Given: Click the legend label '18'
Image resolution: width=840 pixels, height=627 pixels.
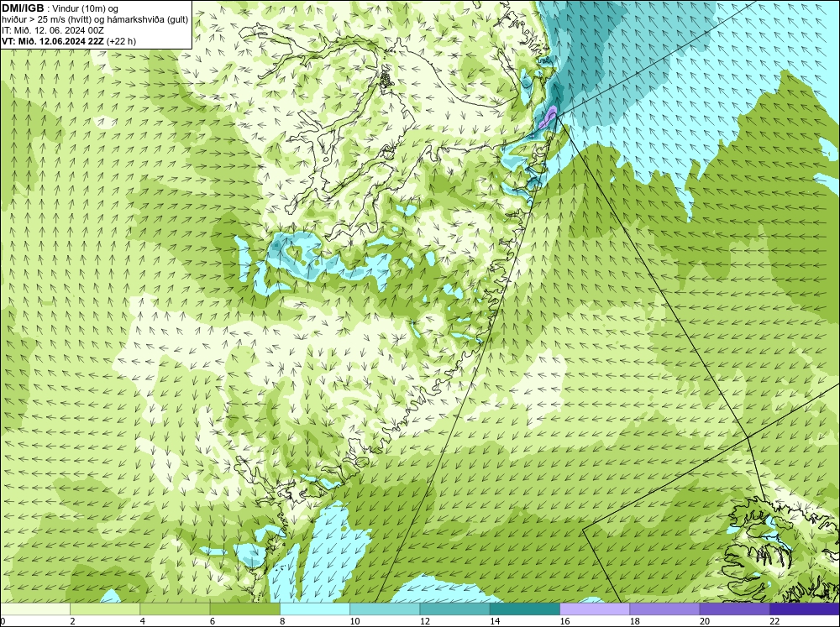Looking at the screenshot, I should click(635, 621).
